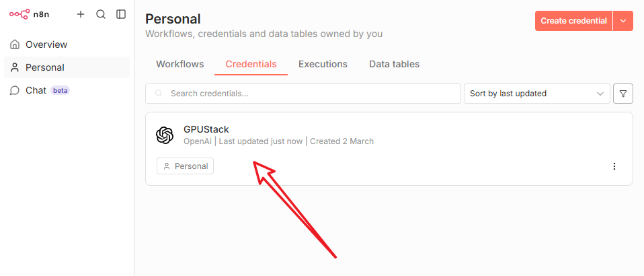
Task: Click the Chat bubble icon
Action: point(15,90)
